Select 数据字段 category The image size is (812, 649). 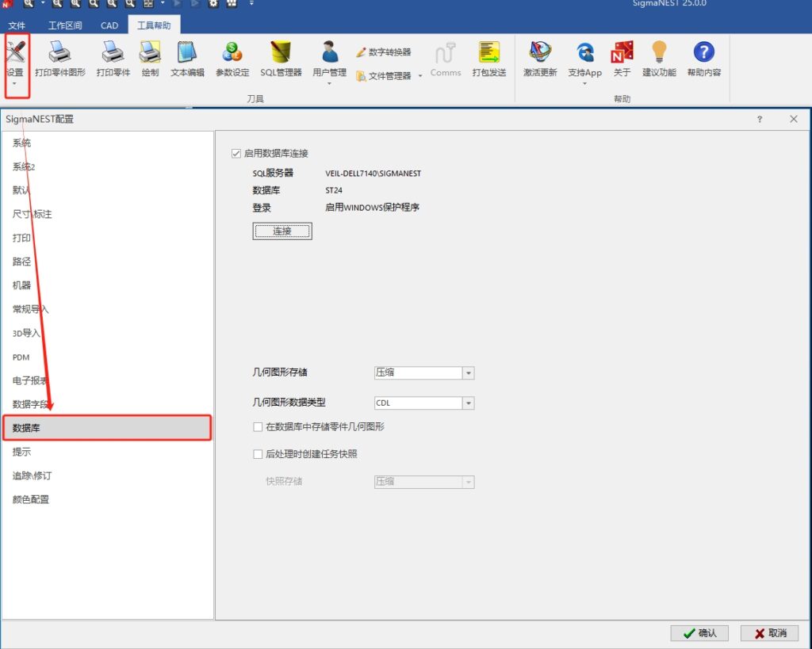[x=31, y=404]
